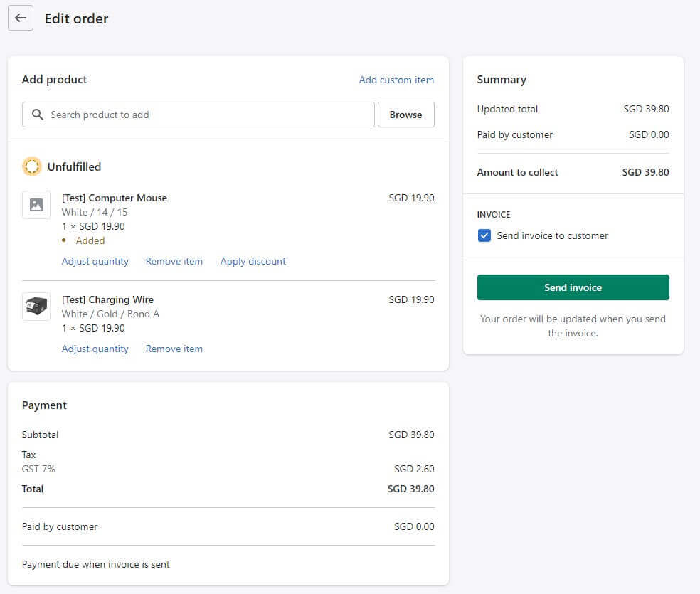This screenshot has height=594, width=700.
Task: Click the search magnifier icon
Action: [x=38, y=115]
